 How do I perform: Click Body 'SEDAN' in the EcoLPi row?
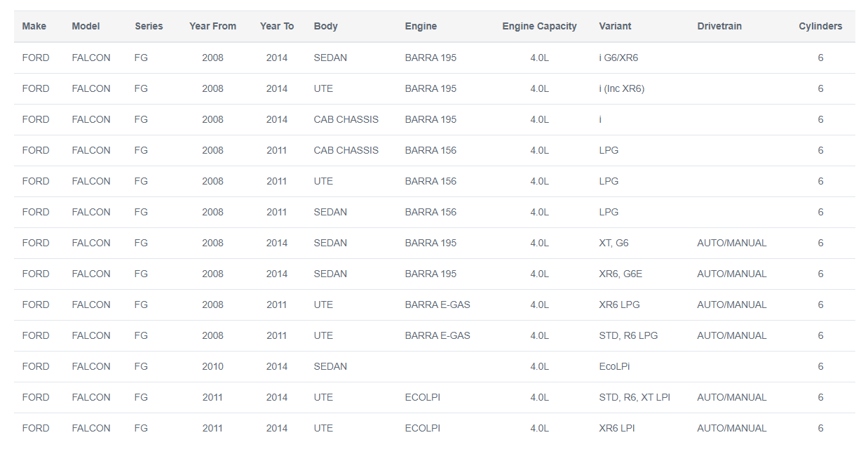tap(330, 366)
